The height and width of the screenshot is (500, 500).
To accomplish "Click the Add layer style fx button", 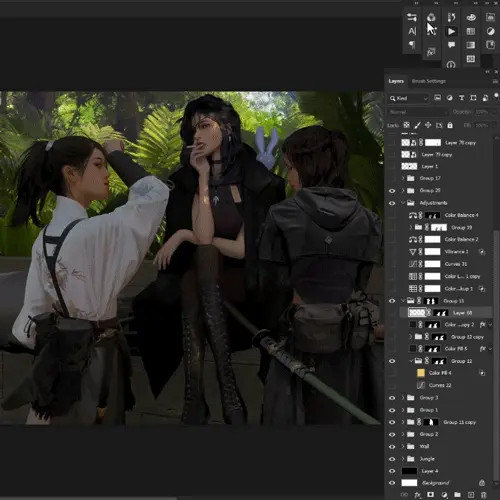I will (417, 495).
